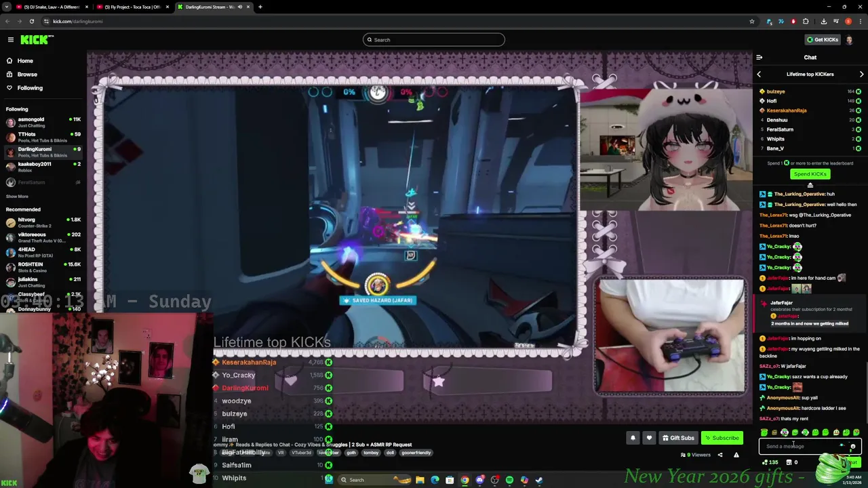Open a new browser tab
This screenshot has height=488, width=868.
pyautogui.click(x=260, y=7)
